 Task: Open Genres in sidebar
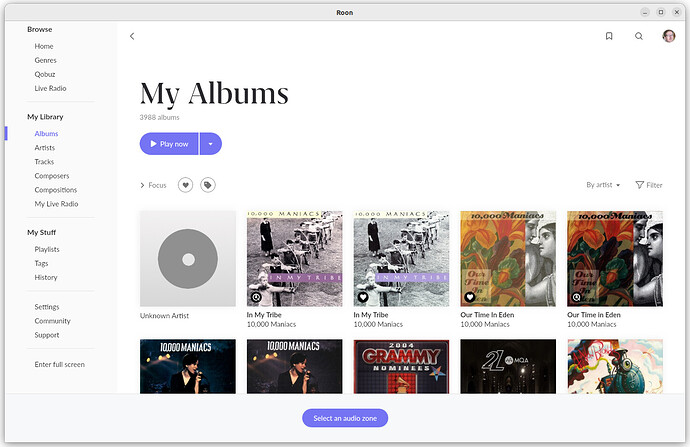coord(45,60)
